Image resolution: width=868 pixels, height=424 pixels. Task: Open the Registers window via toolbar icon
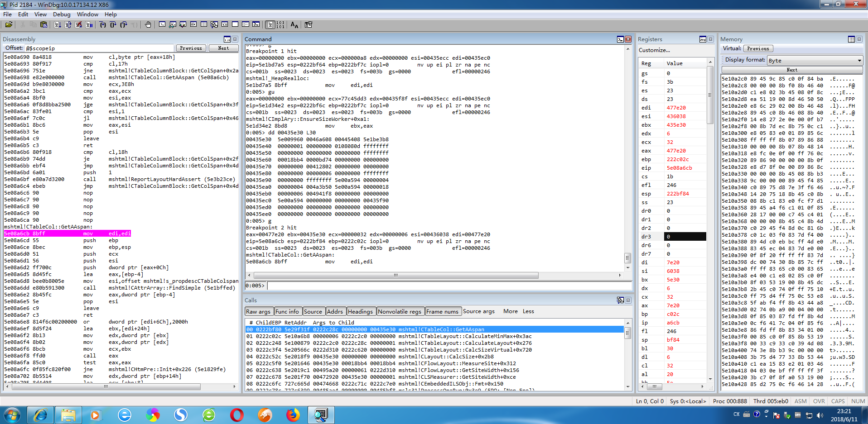point(193,24)
